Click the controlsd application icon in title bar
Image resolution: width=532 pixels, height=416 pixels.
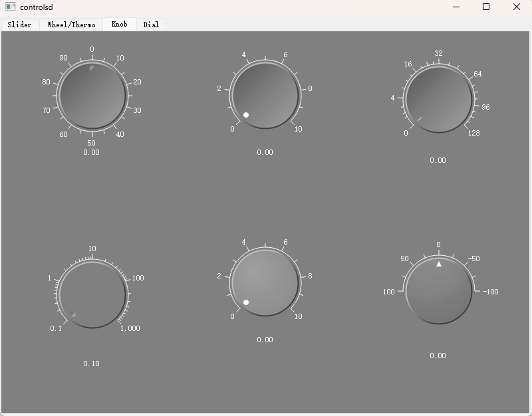(9, 7)
